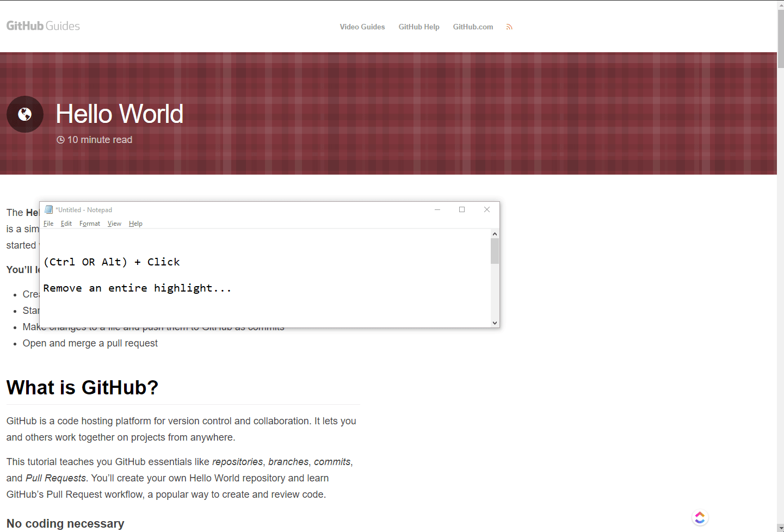784x532 pixels.
Task: Open Notepad's File menu
Action: click(48, 224)
